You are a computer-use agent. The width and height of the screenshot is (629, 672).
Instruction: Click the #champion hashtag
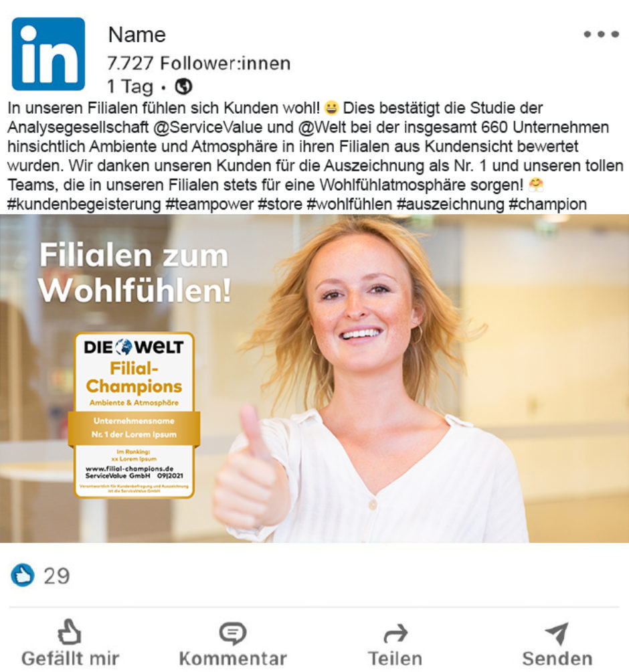[x=547, y=204]
